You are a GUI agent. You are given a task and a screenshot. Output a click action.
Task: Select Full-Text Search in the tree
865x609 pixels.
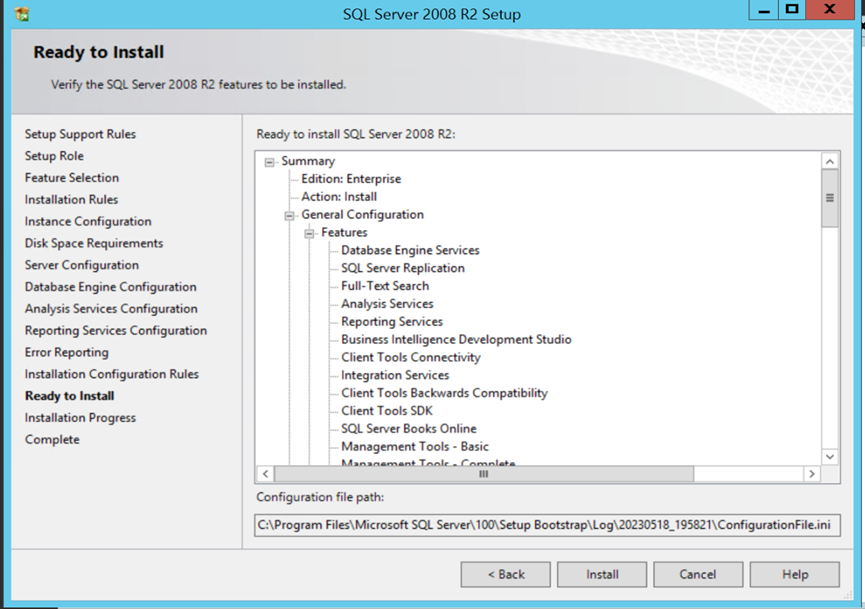point(385,286)
